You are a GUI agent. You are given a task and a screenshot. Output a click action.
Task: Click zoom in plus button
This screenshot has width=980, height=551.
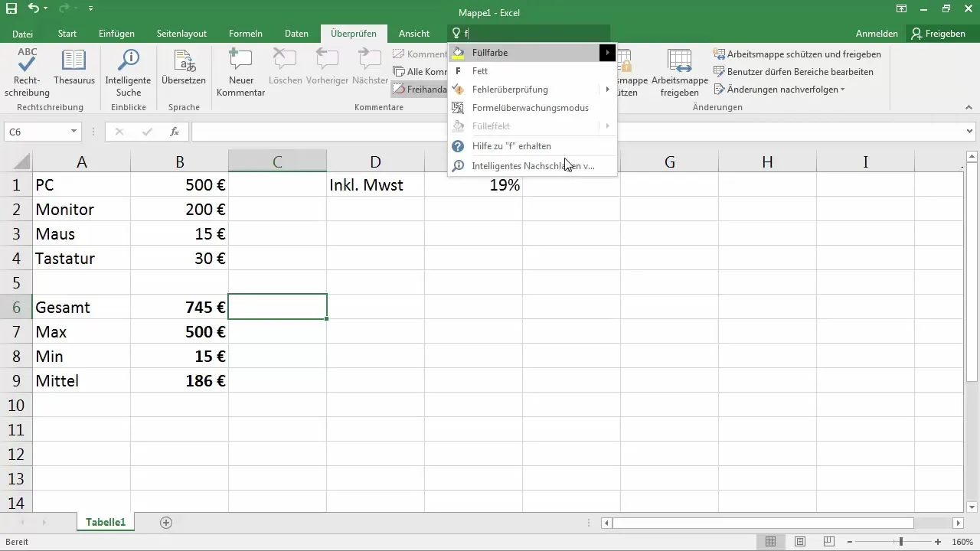pos(939,542)
